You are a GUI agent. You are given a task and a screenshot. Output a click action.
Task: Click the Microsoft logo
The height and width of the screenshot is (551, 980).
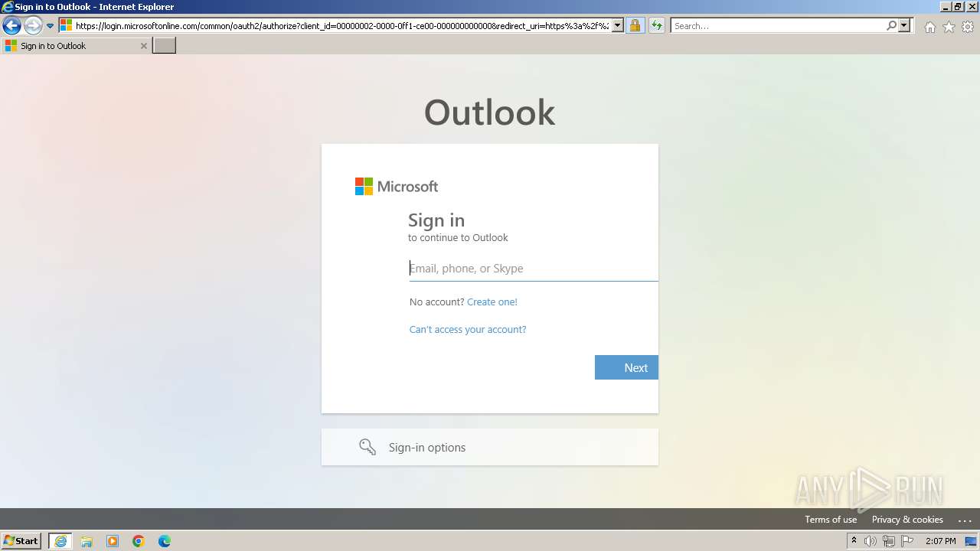[397, 187]
